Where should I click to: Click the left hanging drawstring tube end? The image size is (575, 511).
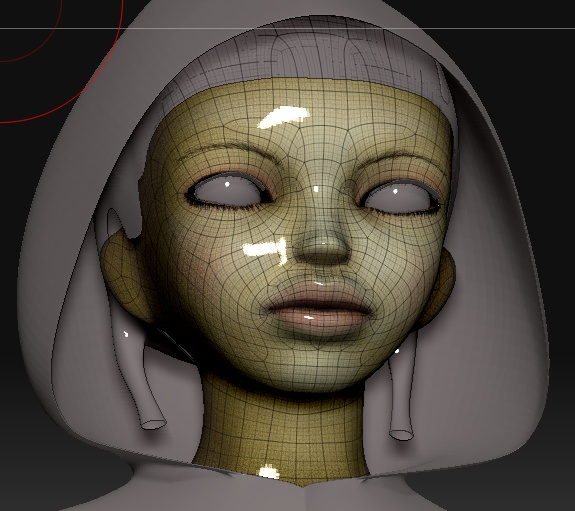click(154, 424)
